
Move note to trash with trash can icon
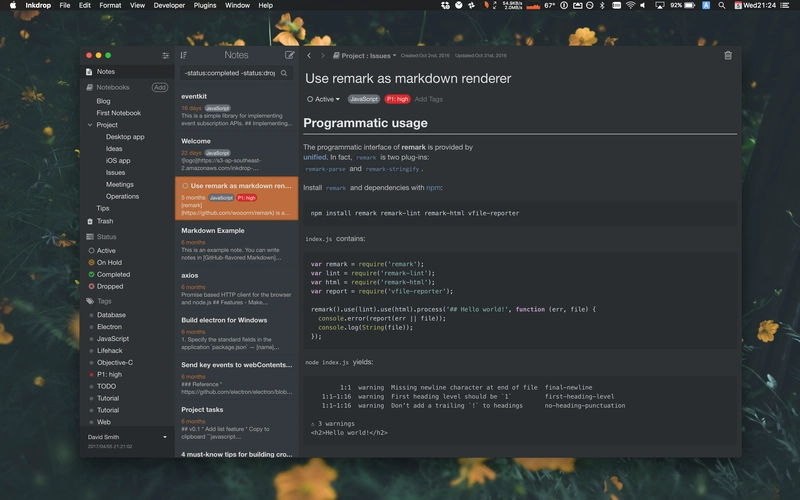click(728, 56)
